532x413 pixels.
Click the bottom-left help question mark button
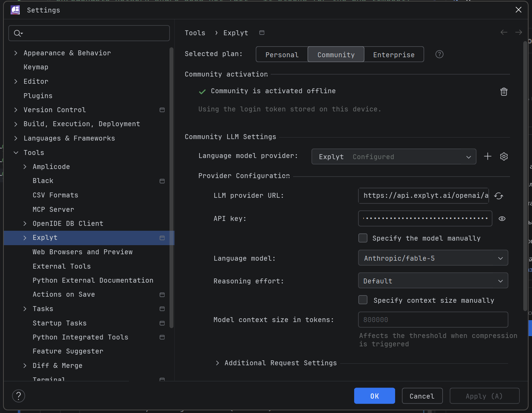point(19,396)
